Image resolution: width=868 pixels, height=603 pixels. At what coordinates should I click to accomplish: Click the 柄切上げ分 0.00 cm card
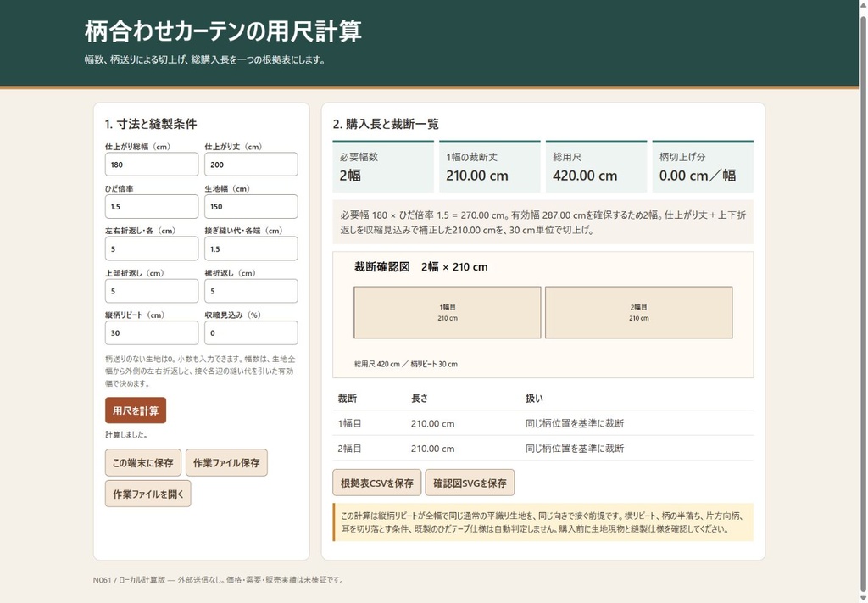[703, 167]
